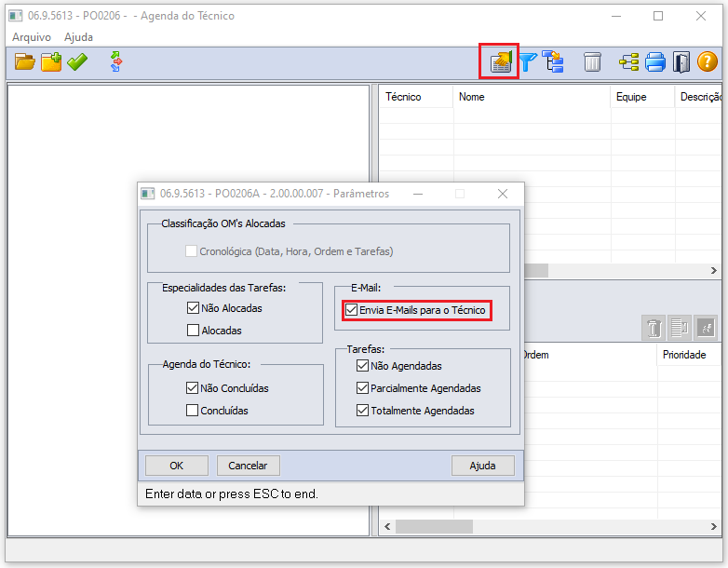This screenshot has height=568, width=728.
Task: Click the new folder with plus icon
Action: (x=51, y=61)
